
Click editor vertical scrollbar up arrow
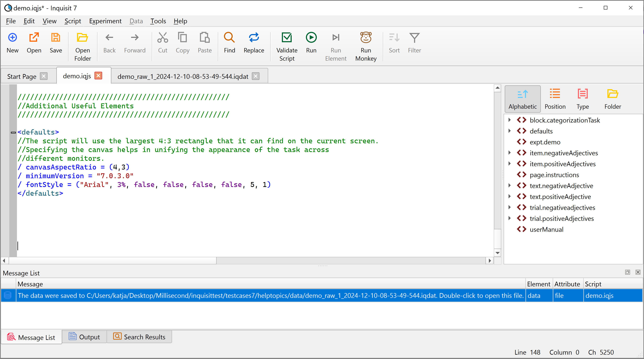pyautogui.click(x=497, y=88)
